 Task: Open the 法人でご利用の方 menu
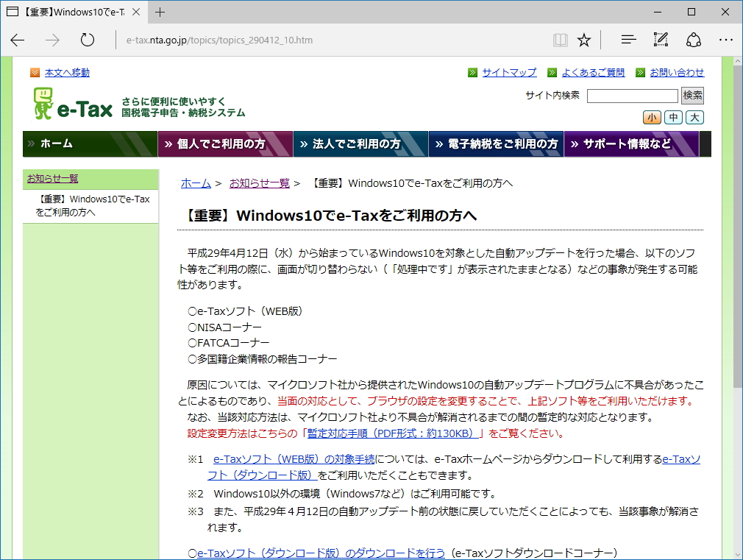click(x=360, y=144)
